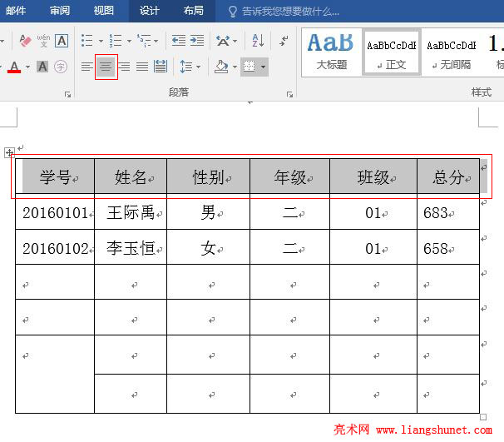
Task: Open paragraph settings dialog launcher
Action: click(289, 94)
